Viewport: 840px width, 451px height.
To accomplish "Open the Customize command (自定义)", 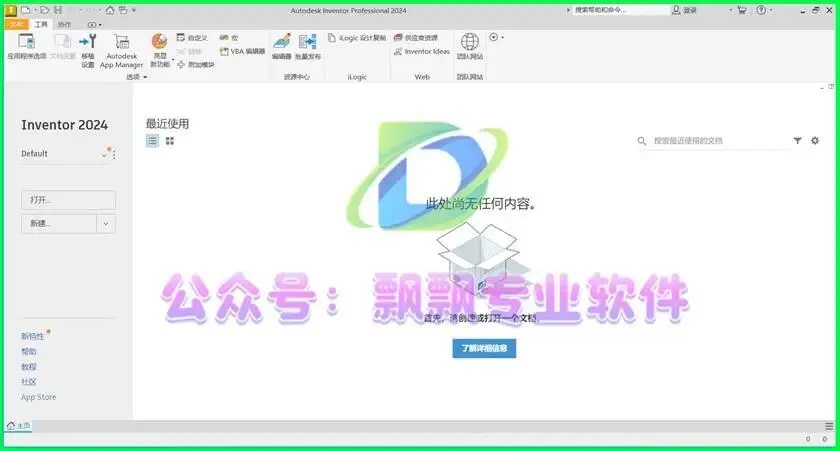I will click(x=192, y=38).
